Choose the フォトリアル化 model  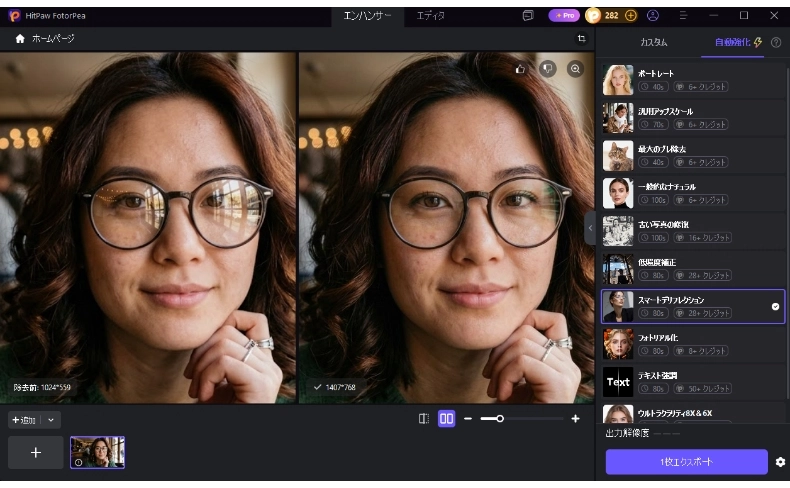point(693,344)
